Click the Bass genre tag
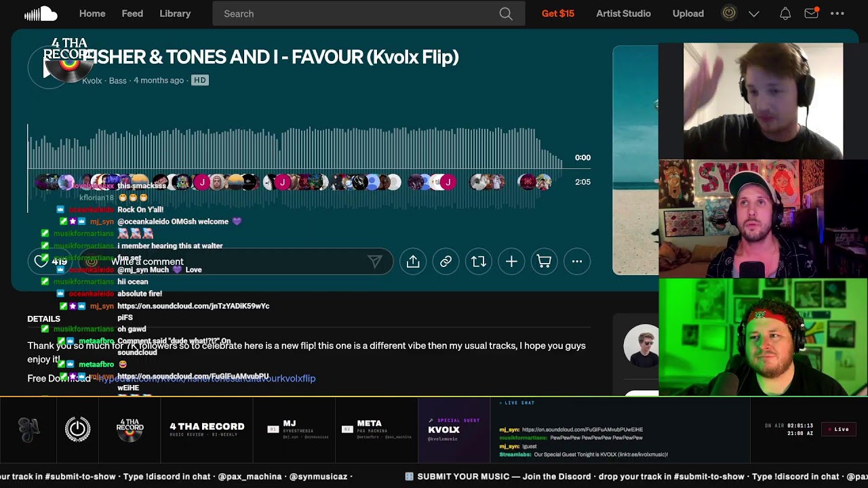This screenshot has height=488, width=868. point(118,81)
